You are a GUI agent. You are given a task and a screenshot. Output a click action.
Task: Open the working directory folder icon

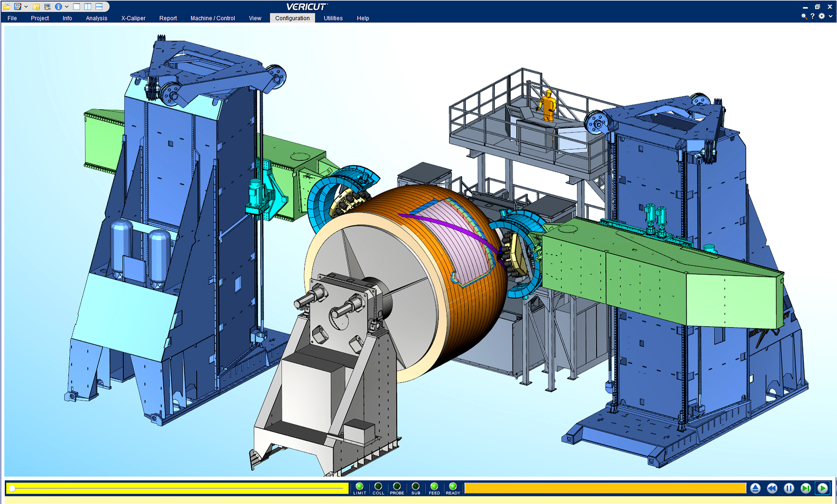(x=36, y=7)
